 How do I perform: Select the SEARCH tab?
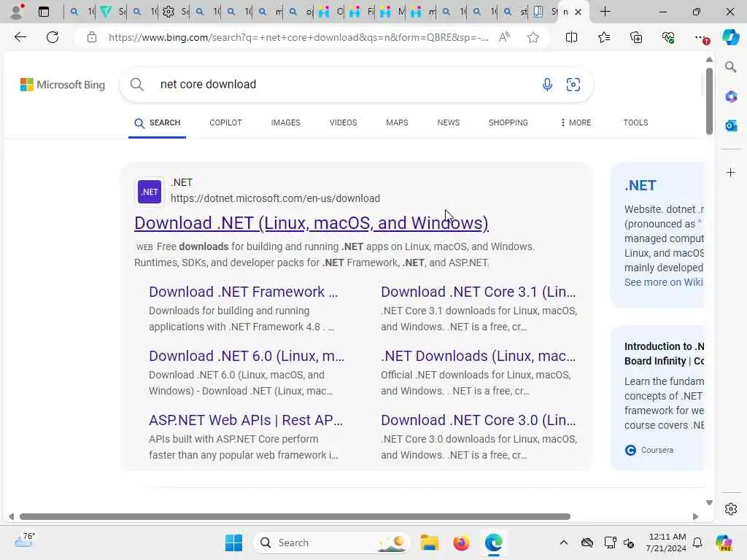158,122
